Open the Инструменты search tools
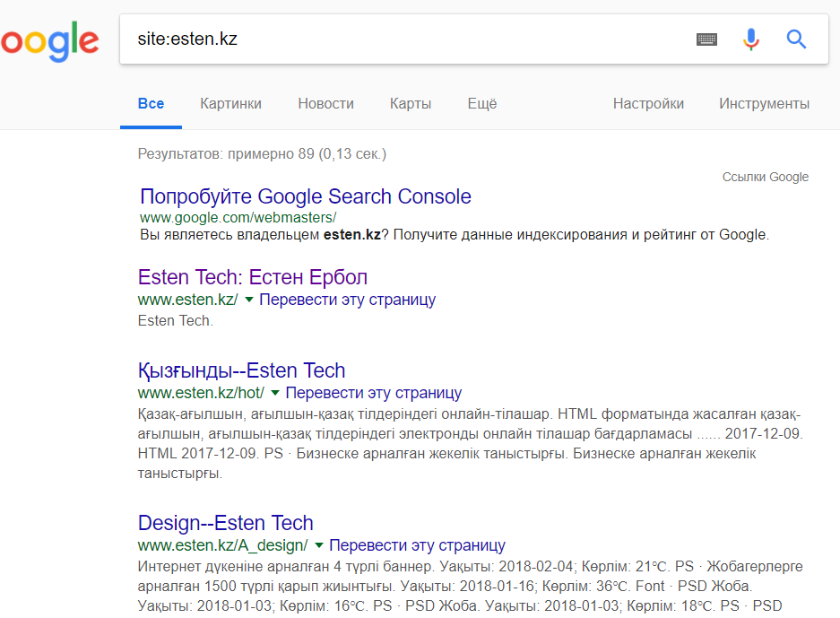The height and width of the screenshot is (618, 840). click(764, 103)
